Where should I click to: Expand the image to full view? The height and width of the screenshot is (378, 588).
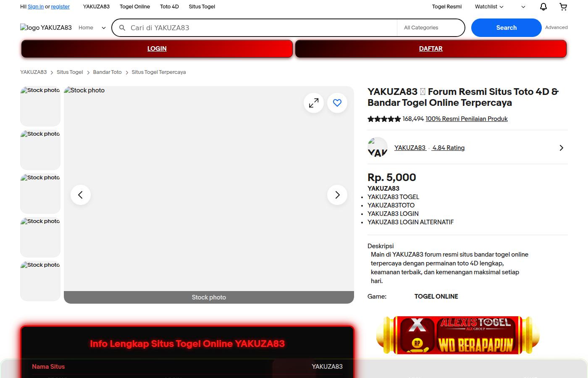pos(314,103)
